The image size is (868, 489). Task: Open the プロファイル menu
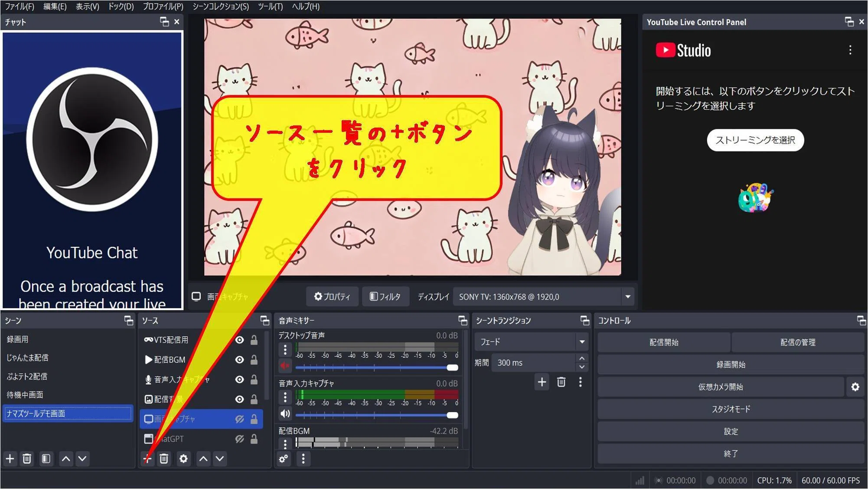[x=163, y=7]
